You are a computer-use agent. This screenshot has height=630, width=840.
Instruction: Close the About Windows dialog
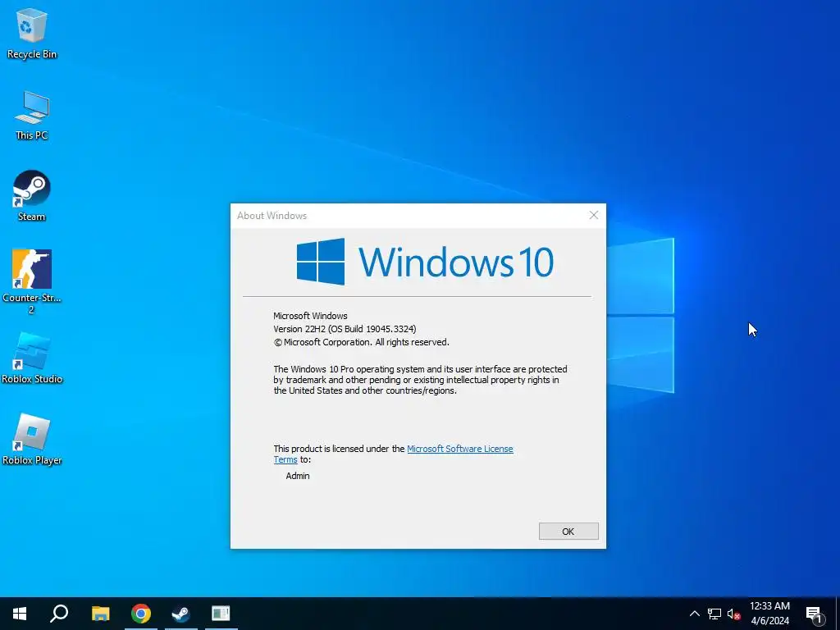[594, 216]
